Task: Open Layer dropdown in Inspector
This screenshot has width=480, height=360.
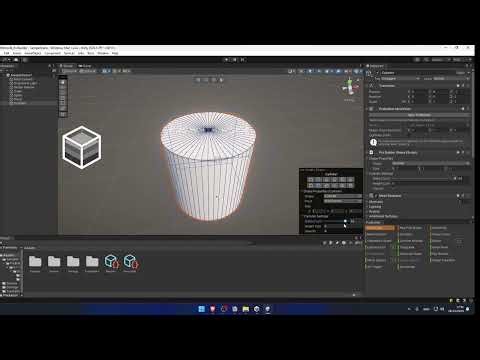Action: 451,79
